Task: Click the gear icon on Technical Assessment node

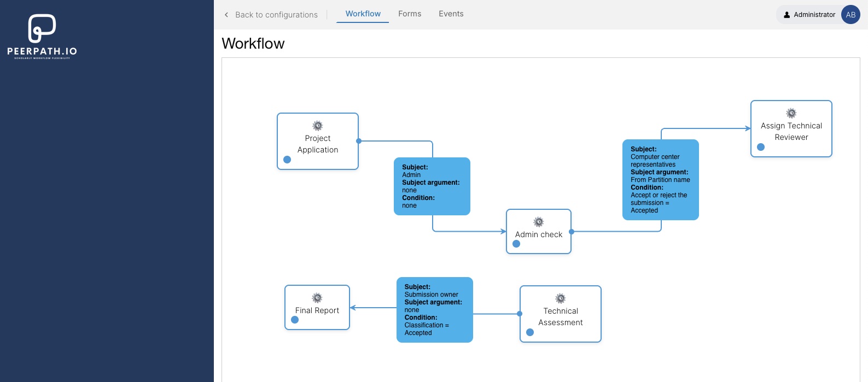Action: pyautogui.click(x=561, y=298)
